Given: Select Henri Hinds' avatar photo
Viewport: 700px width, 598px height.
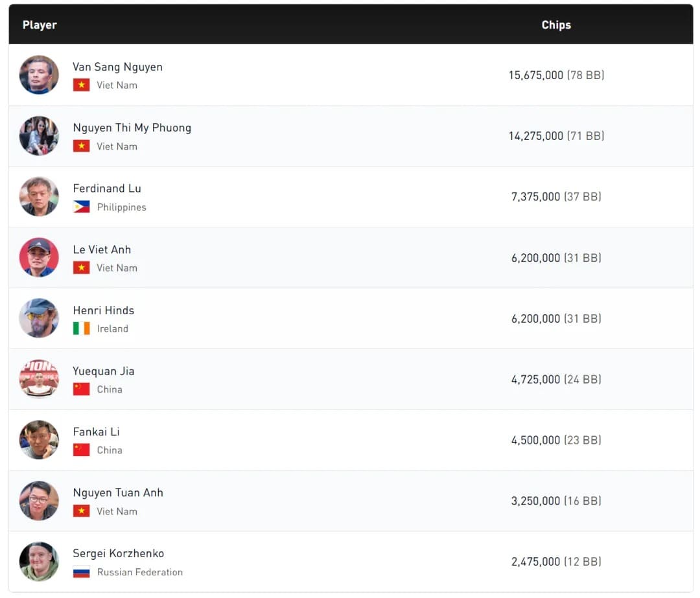Looking at the screenshot, I should coord(39,318).
